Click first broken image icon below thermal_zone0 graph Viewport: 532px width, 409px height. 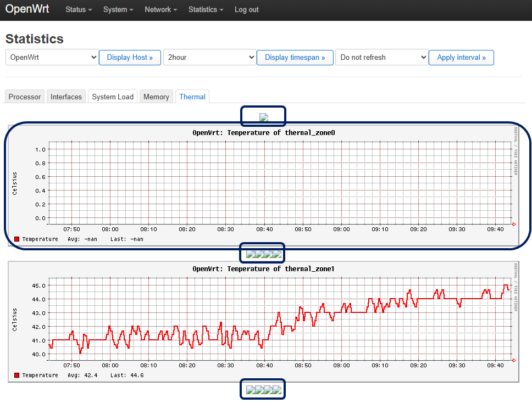pos(250,254)
